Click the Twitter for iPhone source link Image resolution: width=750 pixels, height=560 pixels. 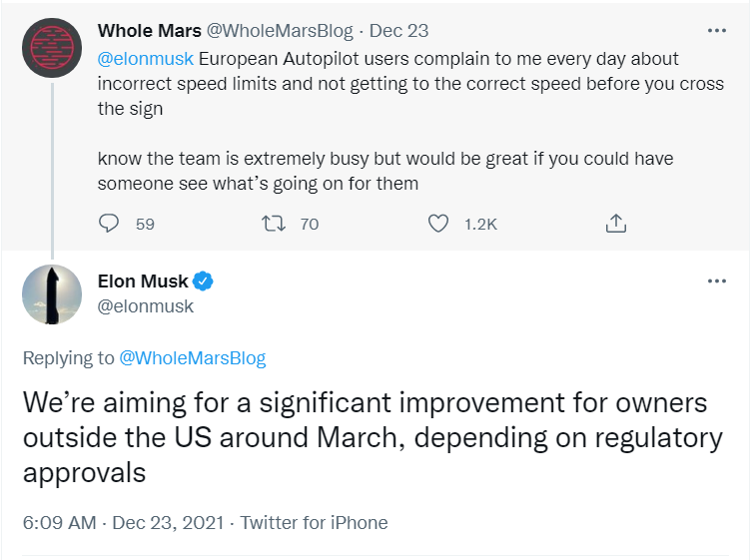(x=314, y=522)
